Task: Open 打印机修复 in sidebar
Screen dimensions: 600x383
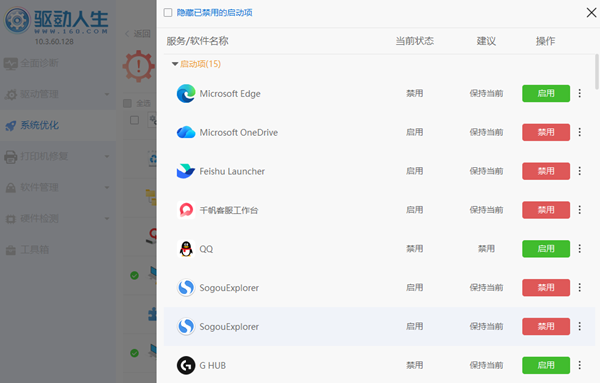Action: pos(58,156)
